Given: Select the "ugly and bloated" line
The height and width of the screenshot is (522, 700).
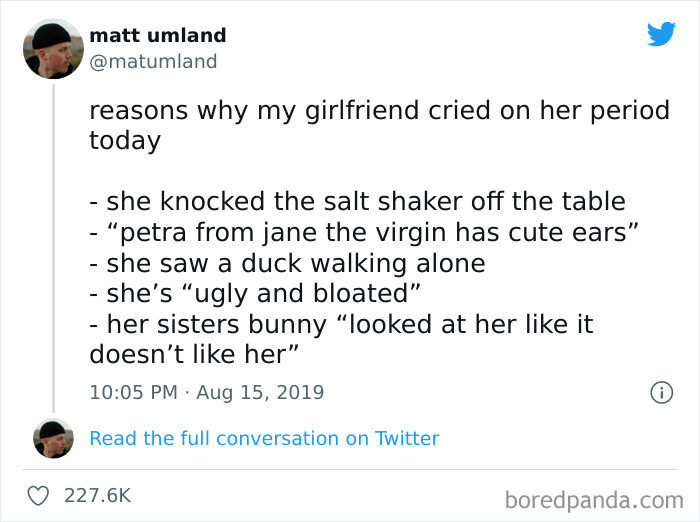Looking at the screenshot, I should coord(252,294).
